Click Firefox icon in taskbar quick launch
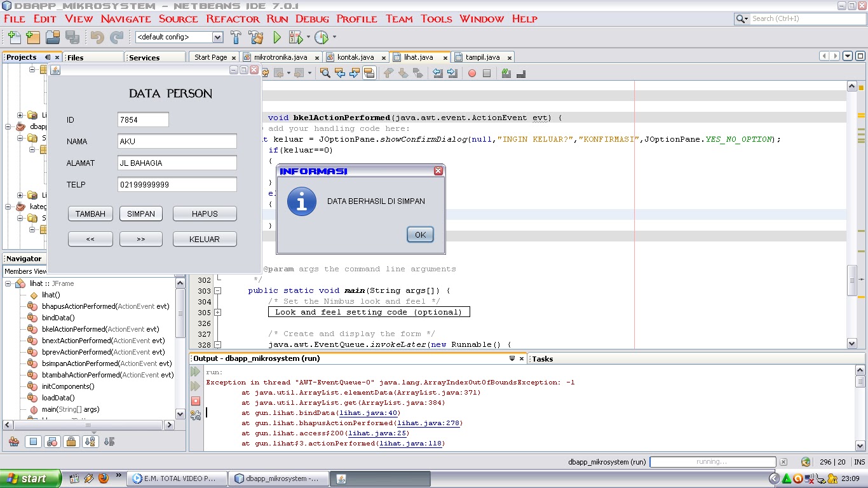This screenshot has height=488, width=868. 103,478
